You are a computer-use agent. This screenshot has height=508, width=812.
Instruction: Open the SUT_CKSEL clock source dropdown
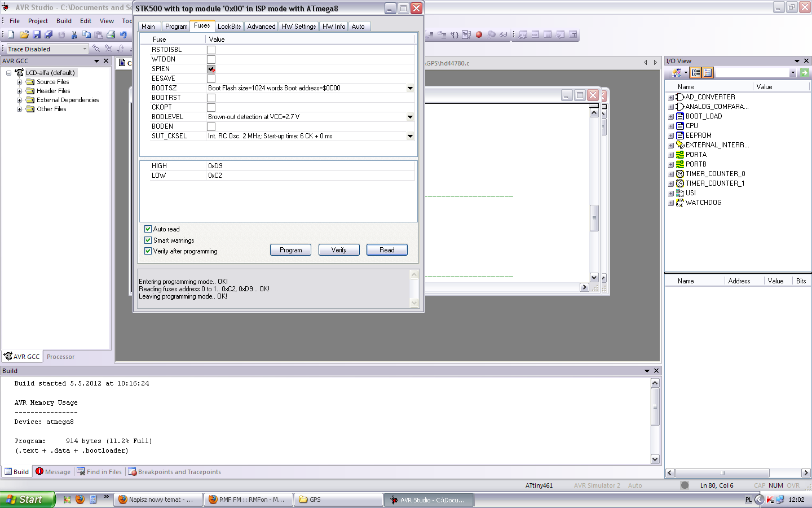(x=410, y=136)
